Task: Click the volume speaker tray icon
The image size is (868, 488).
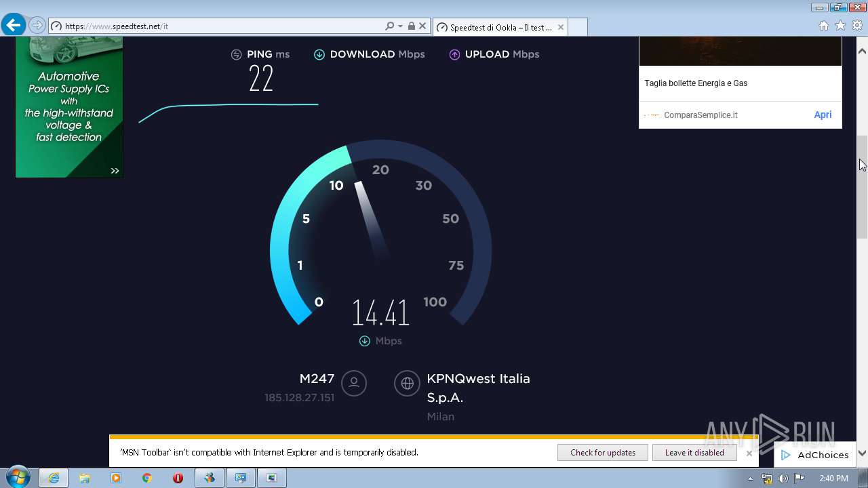Action: (783, 479)
